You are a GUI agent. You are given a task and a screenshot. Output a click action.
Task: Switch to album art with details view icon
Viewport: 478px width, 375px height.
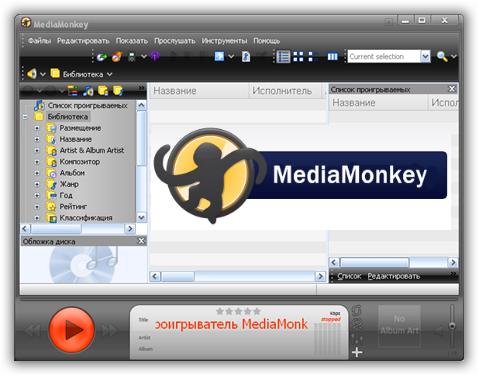(313, 57)
